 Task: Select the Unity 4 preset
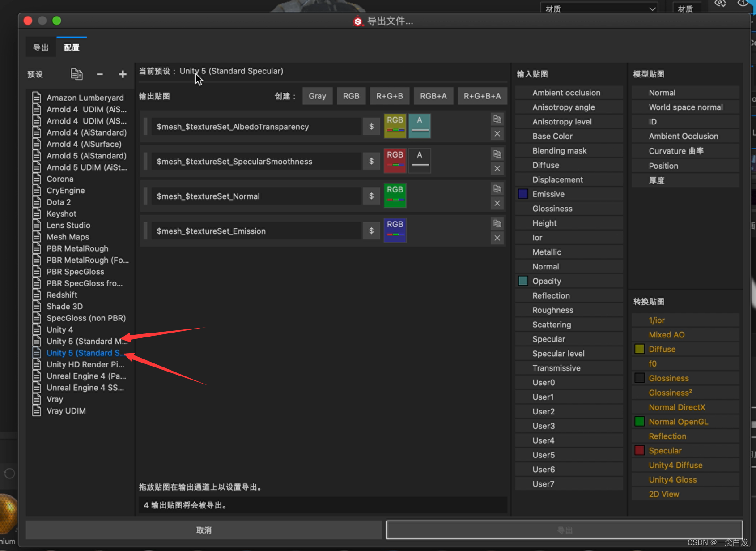[x=80, y=329]
